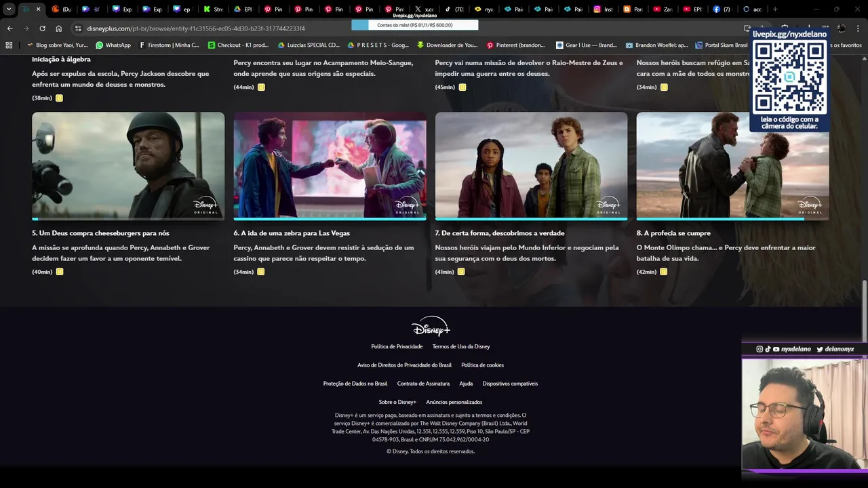The image size is (868, 488).
Task: Go back using the browser back arrow
Action: (x=9, y=28)
